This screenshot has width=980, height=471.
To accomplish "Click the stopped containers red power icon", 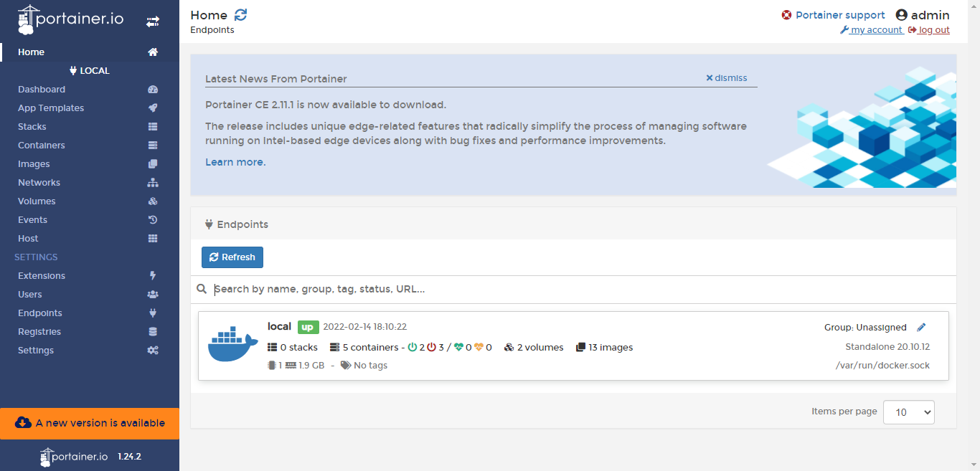I will coord(432,348).
